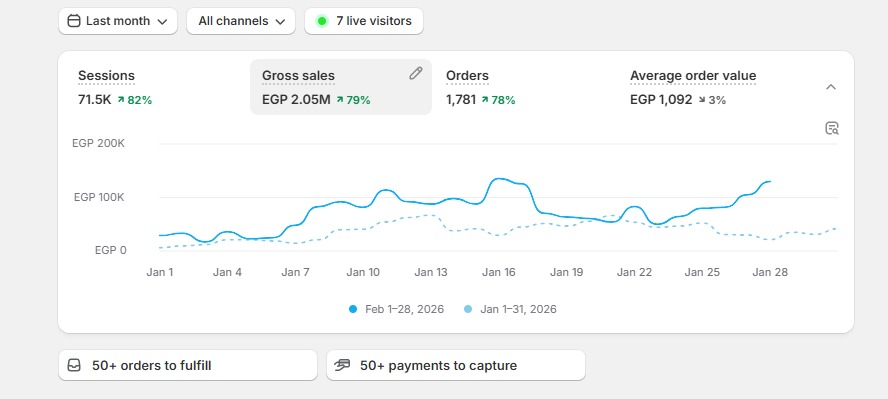
Task: Click the pencil edit icon on Gross sales
Action: point(416,73)
